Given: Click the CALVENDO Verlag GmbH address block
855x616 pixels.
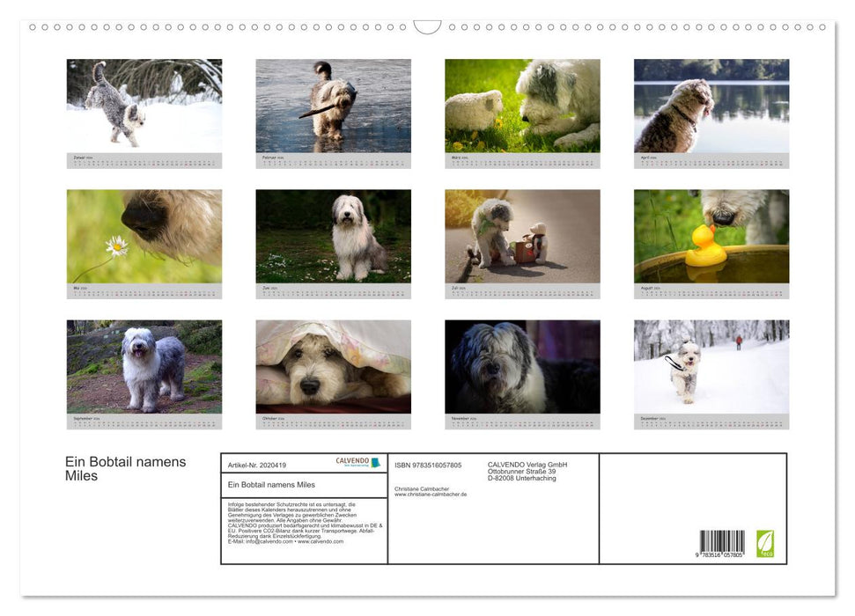Looking at the screenshot, I should [528, 469].
